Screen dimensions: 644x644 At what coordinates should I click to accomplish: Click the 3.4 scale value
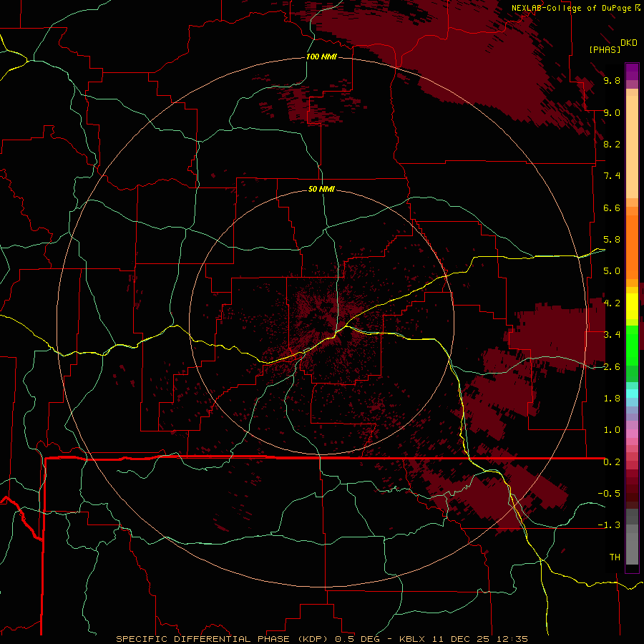[612, 335]
